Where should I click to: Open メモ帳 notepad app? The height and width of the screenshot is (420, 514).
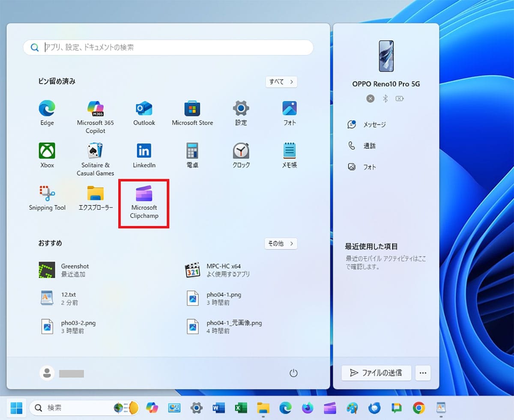pyautogui.click(x=290, y=156)
